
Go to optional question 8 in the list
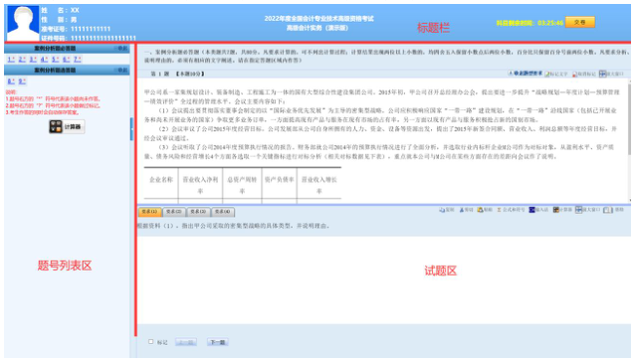point(11,82)
